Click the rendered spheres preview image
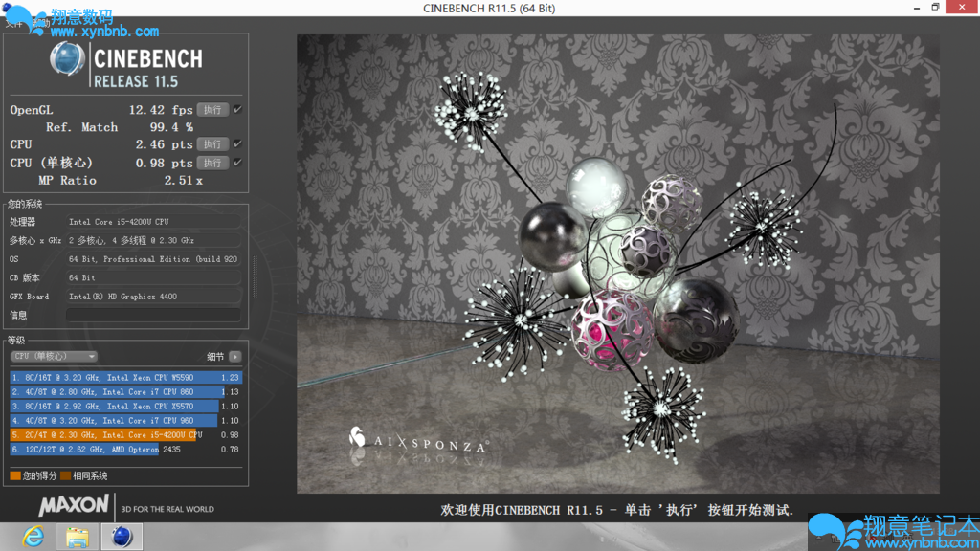980x551 pixels. pyautogui.click(x=617, y=264)
